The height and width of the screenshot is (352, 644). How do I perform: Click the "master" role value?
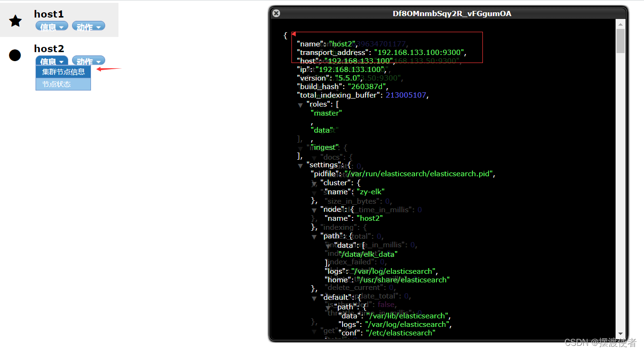click(x=326, y=113)
